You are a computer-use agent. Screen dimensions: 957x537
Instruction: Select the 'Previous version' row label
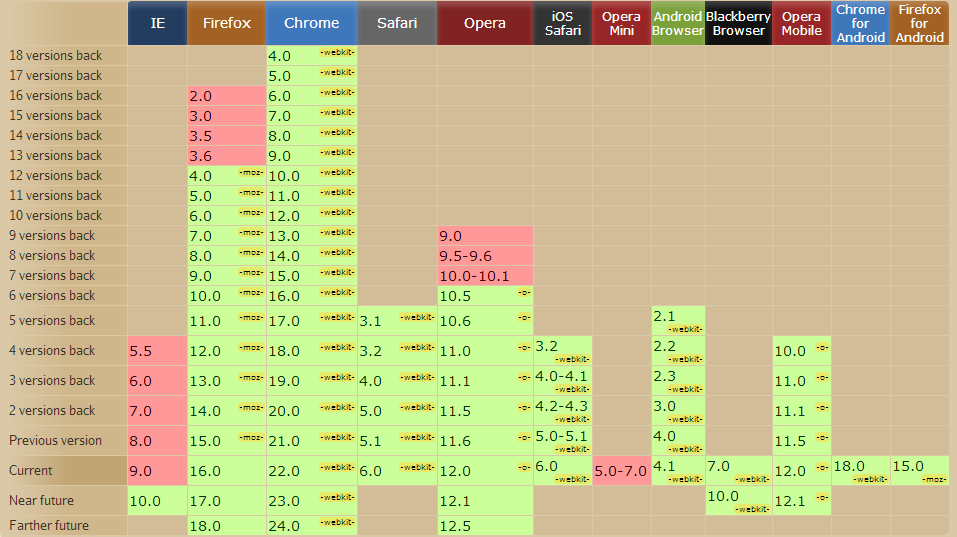[x=55, y=441]
